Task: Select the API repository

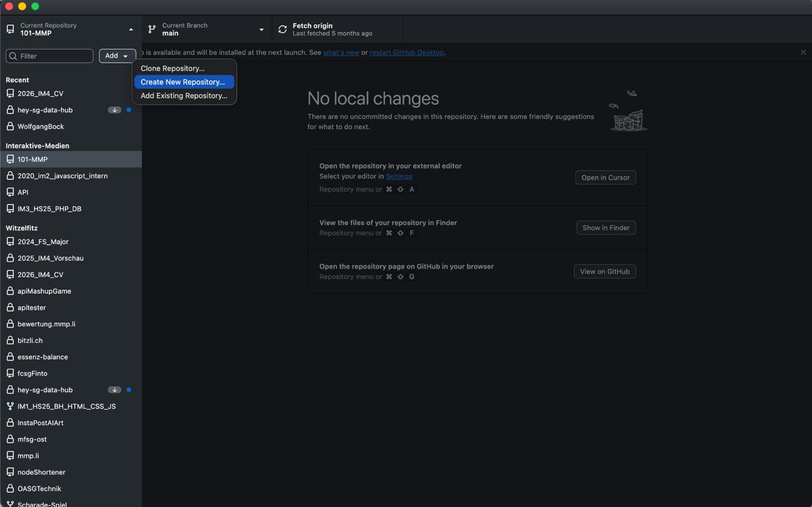Action: (x=71, y=192)
